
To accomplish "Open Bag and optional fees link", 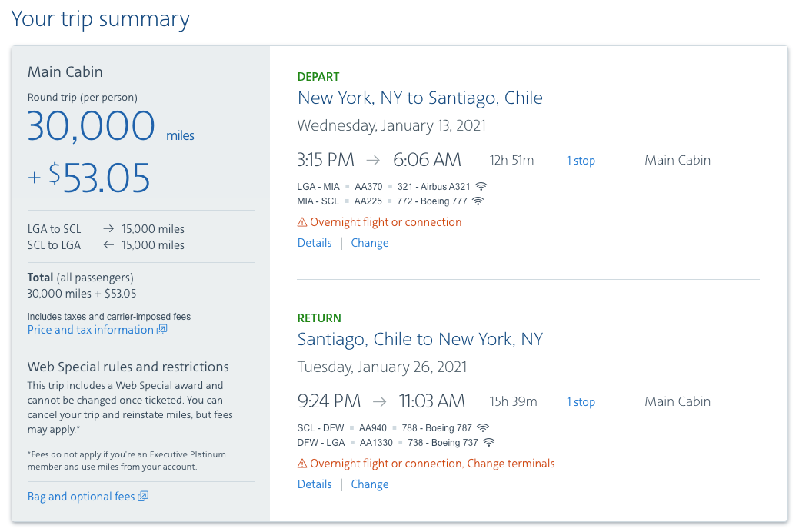I will [x=81, y=497].
